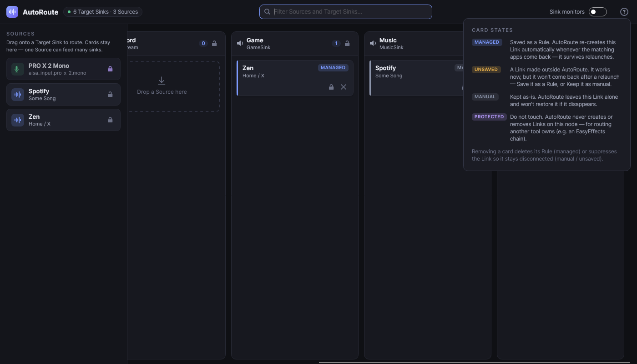Click the 6 Target Sinks · 3 Sources status pill
This screenshot has height=364, width=637.
pyautogui.click(x=103, y=12)
